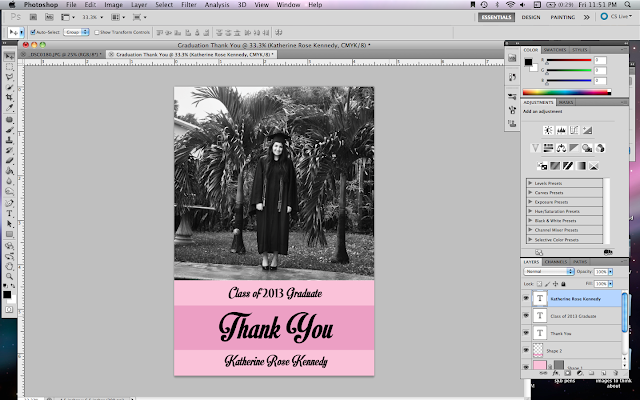Activate the Essentials workspace button
640x400 pixels.
pos(496,17)
